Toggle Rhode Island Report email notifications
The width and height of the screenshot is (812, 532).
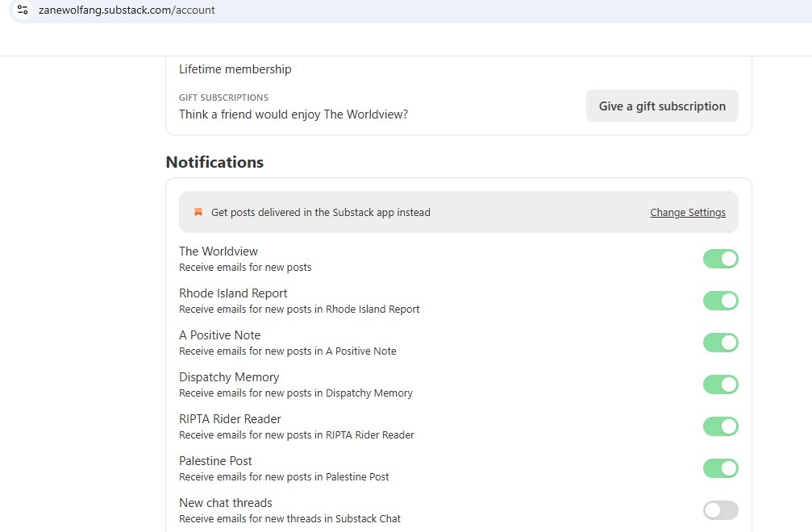coord(720,301)
